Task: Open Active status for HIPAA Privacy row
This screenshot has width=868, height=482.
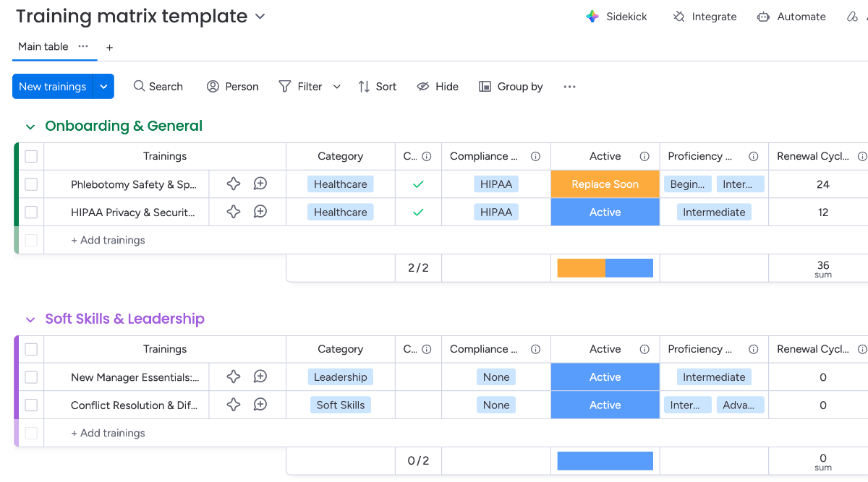Action: pos(605,212)
